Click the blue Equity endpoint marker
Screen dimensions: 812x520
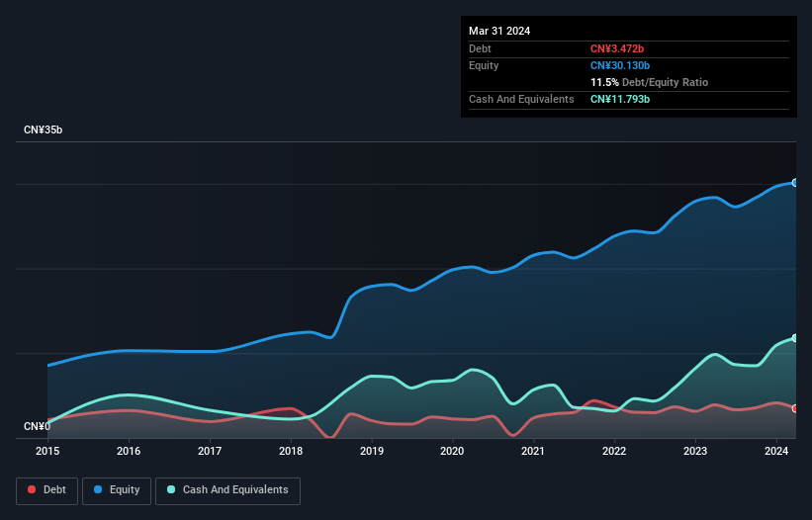pos(794,183)
